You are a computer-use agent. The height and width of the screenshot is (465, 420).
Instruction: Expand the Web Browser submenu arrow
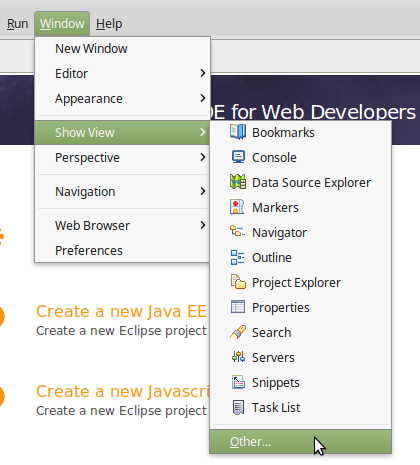tap(203, 225)
